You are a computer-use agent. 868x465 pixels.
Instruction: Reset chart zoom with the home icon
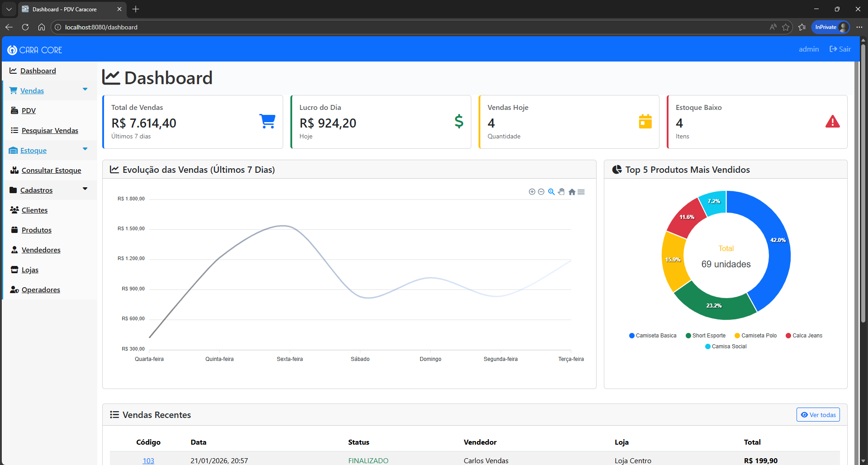coord(571,192)
